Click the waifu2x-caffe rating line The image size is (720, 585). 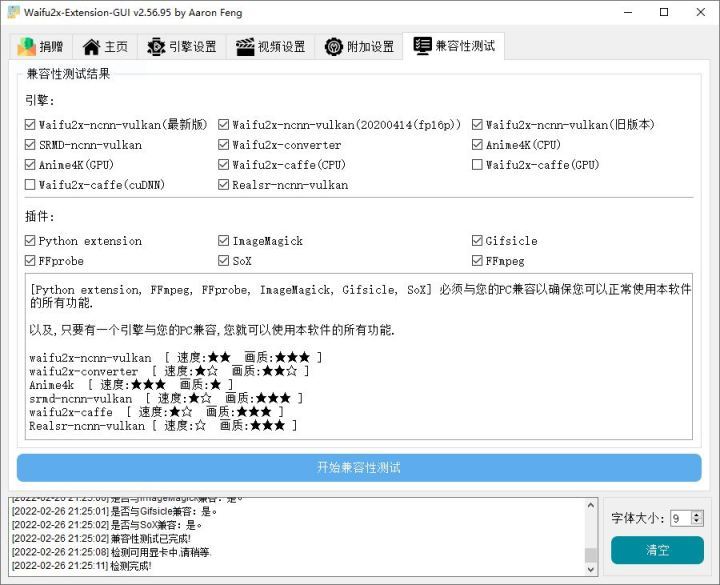tap(156, 412)
